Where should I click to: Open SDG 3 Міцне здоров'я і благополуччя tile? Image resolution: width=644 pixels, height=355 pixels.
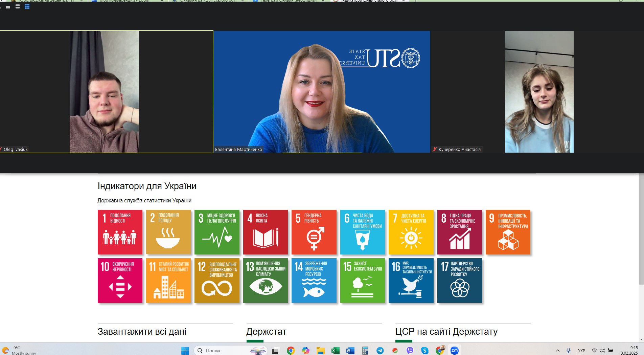[217, 232]
